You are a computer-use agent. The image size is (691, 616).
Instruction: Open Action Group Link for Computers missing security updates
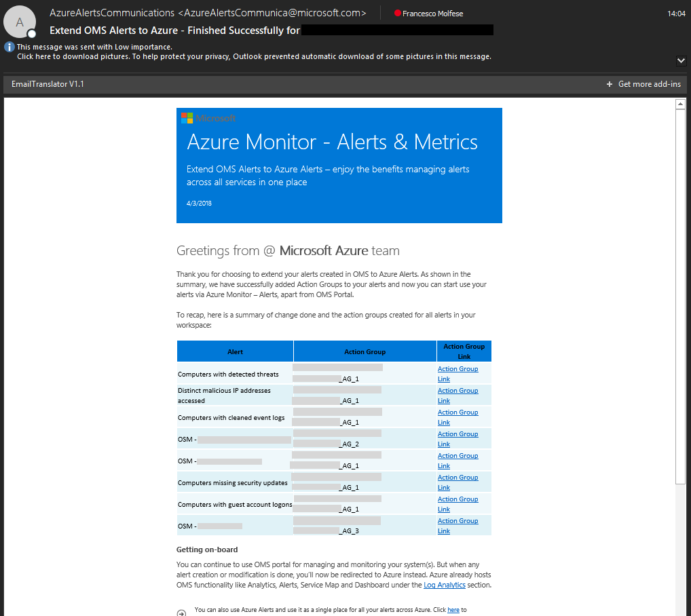(457, 482)
